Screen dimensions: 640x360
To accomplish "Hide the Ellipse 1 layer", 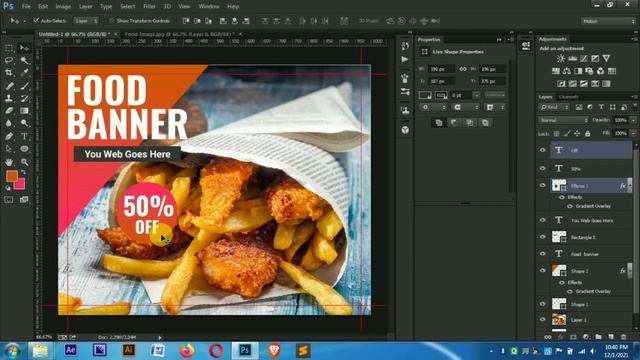I will pos(542,185).
